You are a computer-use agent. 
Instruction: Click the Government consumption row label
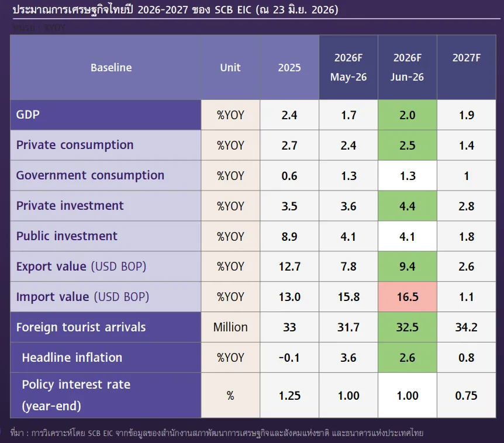(x=90, y=175)
